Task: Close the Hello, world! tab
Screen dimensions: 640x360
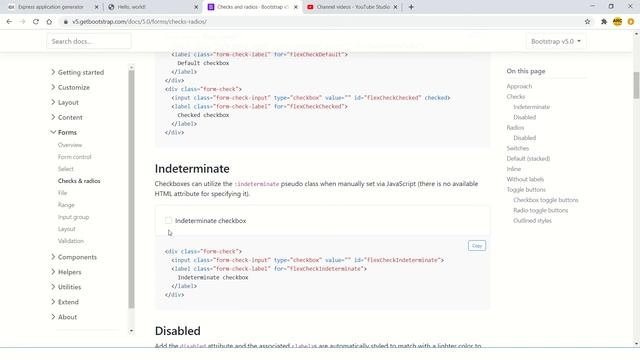Action: coord(196,7)
